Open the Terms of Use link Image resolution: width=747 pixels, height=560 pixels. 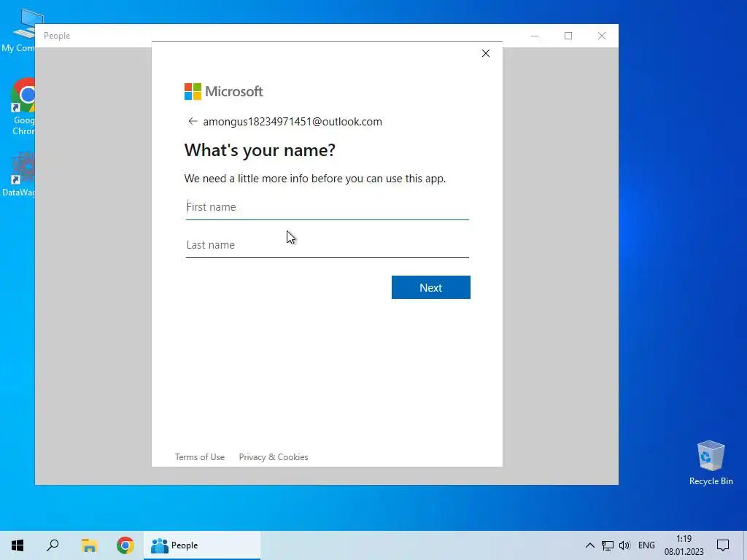click(x=200, y=457)
